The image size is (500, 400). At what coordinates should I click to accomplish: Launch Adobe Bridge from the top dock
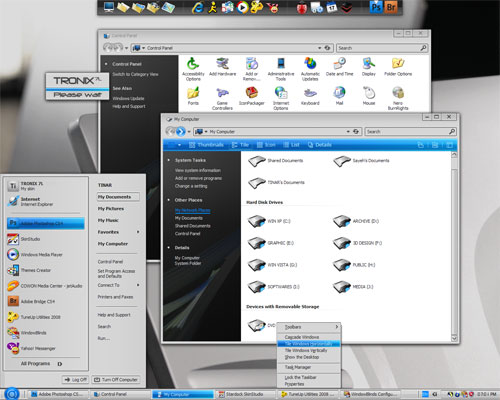[391, 7]
